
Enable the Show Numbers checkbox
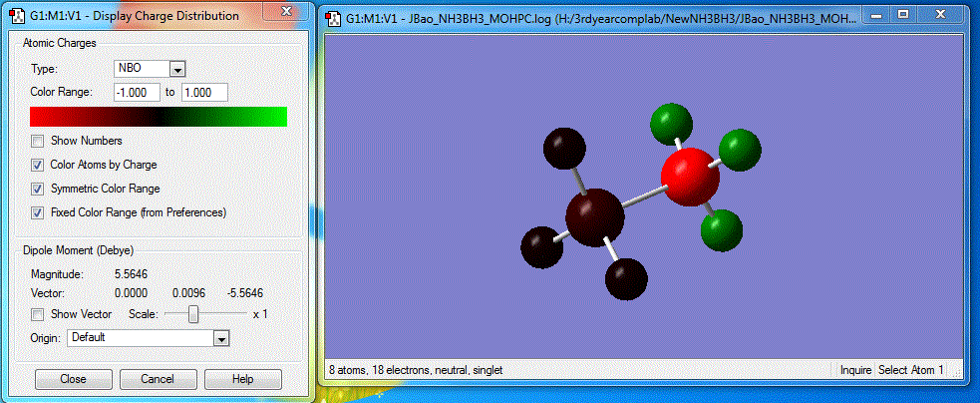click(x=38, y=141)
